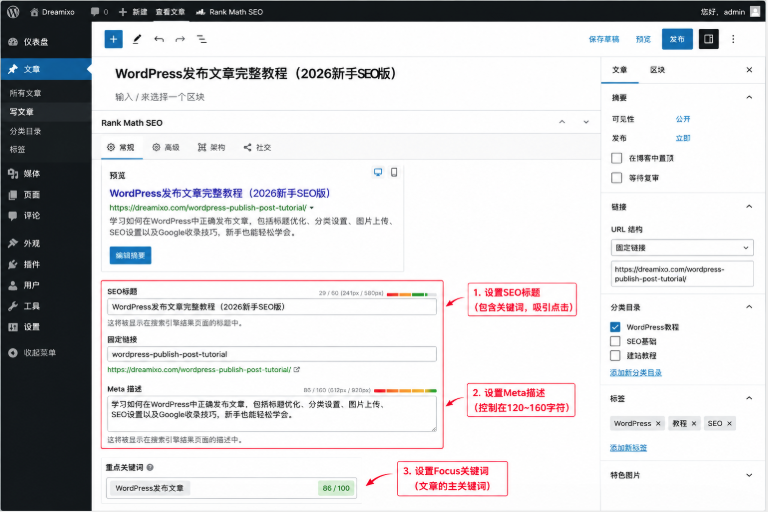Toggle the settings sidebar panel icon
Viewport: 768px width, 512px height.
[708, 39]
